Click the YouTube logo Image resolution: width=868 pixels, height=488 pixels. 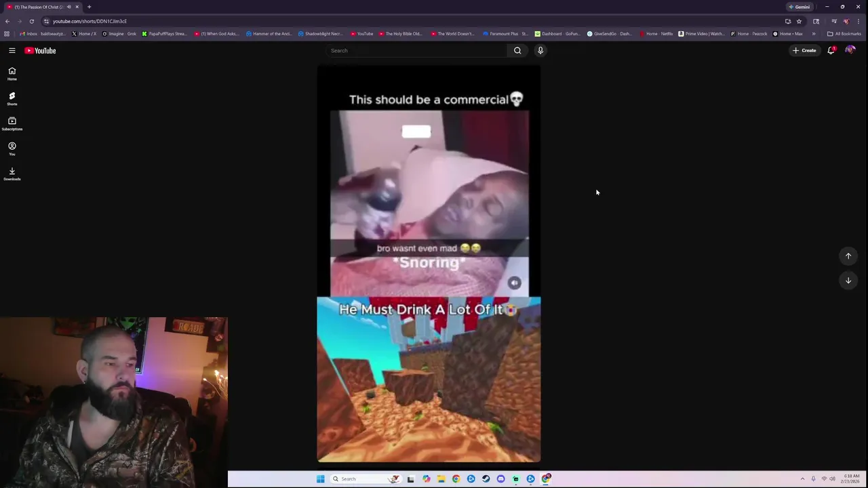[x=40, y=50]
